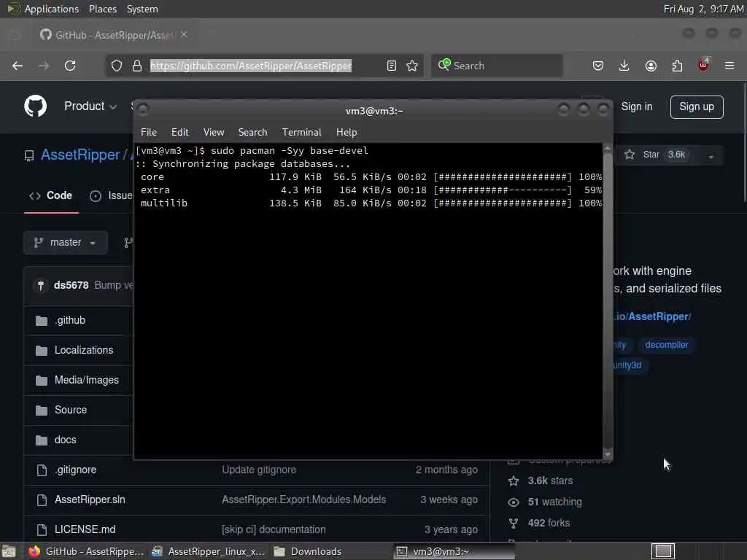This screenshot has height=560, width=747.
Task: Open the Pocket save icon
Action: [598, 66]
